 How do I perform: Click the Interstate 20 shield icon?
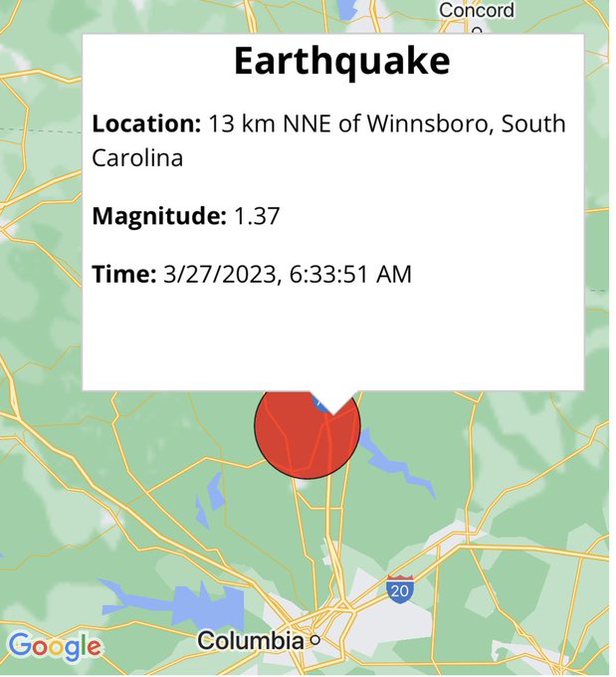[400, 589]
